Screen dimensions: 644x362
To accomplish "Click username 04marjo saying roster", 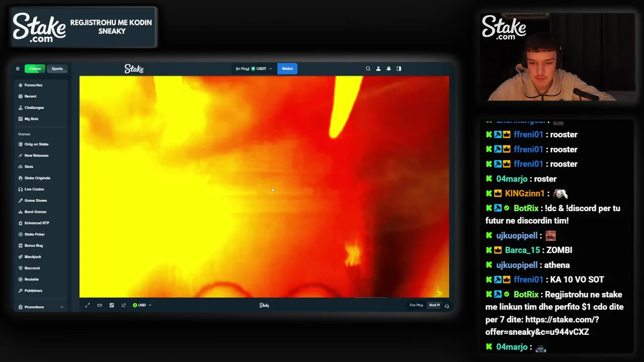I will pos(512,179).
